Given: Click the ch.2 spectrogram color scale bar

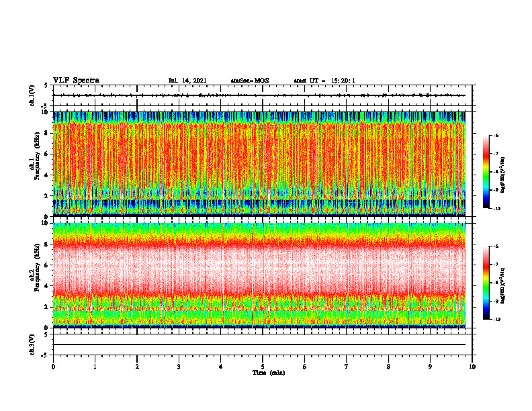Looking at the screenshot, I should point(486,283).
